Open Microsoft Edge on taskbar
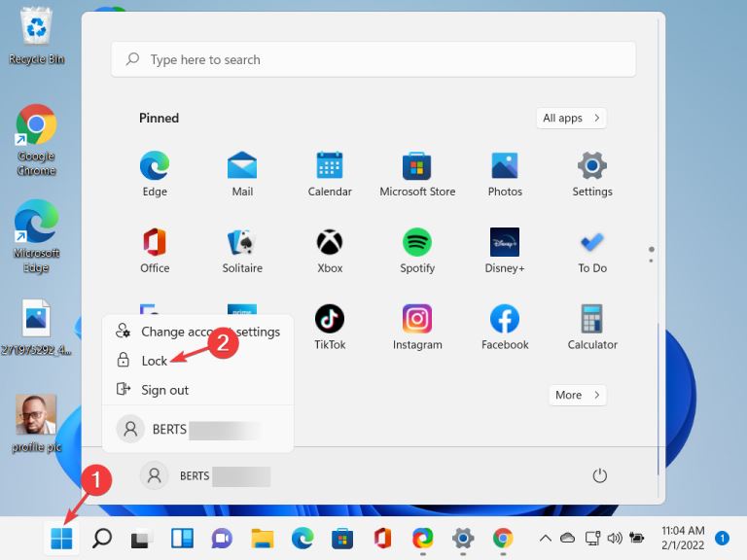 tap(302, 538)
